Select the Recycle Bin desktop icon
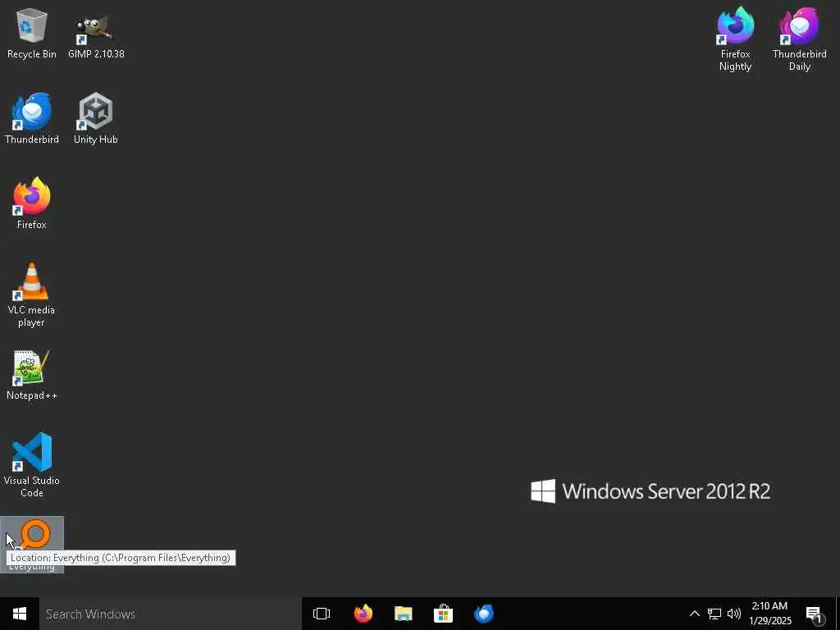Screen dimensions: 840x630 32,33
